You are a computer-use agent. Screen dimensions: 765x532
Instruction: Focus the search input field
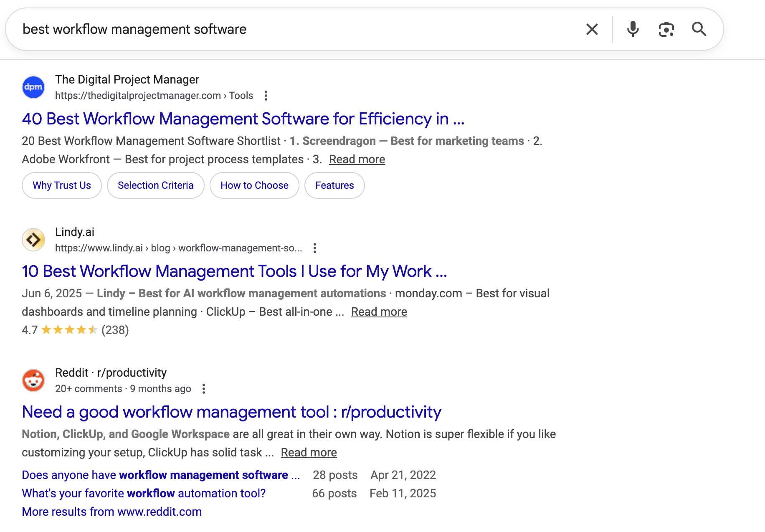pyautogui.click(x=292, y=30)
